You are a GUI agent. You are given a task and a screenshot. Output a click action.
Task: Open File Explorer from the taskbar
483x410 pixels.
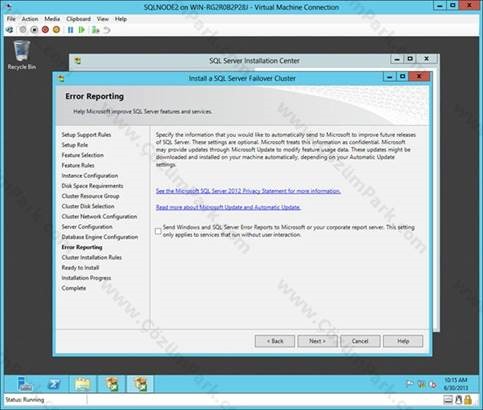[83, 384]
